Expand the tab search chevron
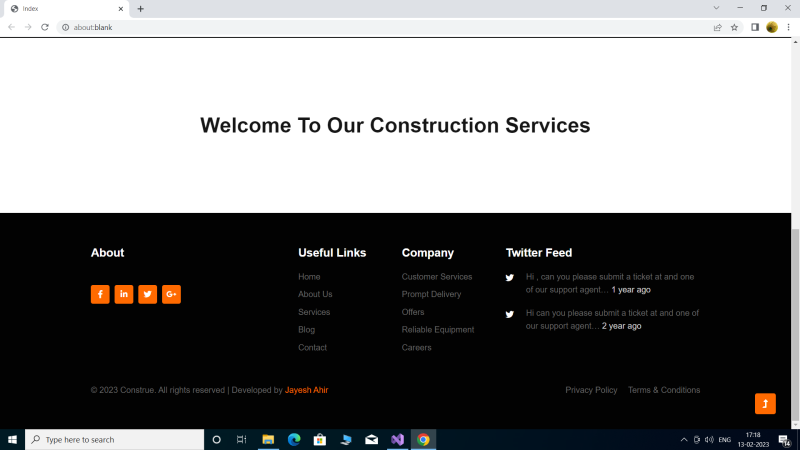 pos(716,8)
